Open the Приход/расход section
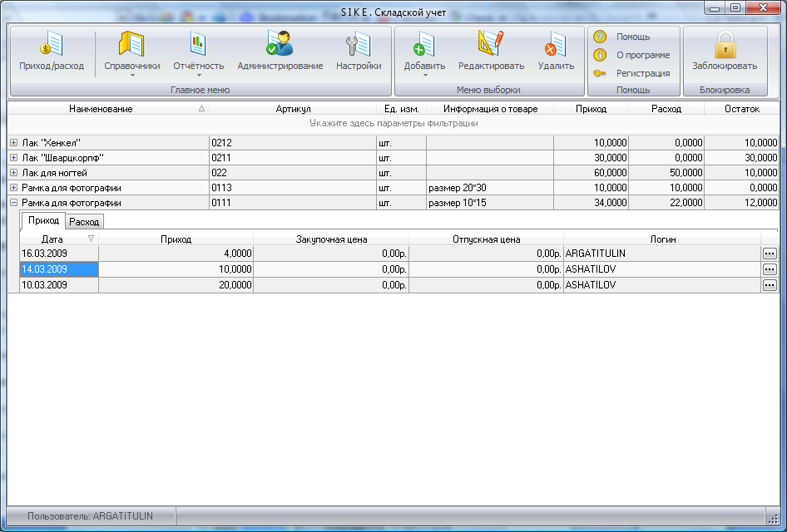 (52, 52)
